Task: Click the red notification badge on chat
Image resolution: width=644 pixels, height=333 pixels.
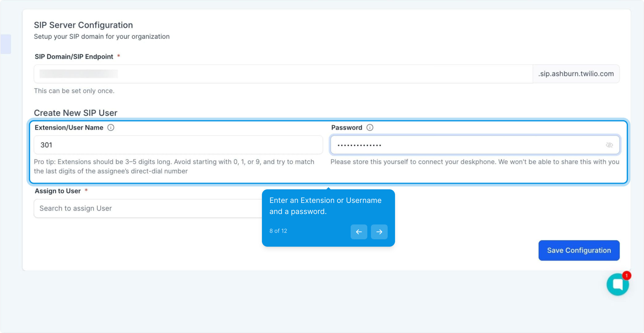Action: tap(626, 275)
